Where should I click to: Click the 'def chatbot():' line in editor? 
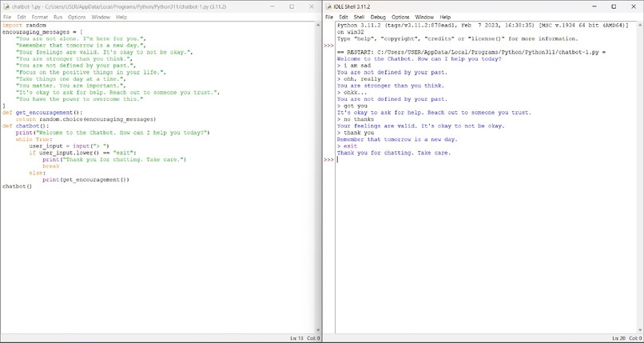click(x=26, y=126)
